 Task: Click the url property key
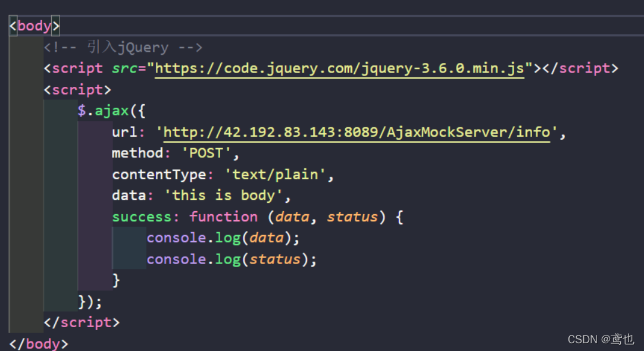click(x=124, y=132)
